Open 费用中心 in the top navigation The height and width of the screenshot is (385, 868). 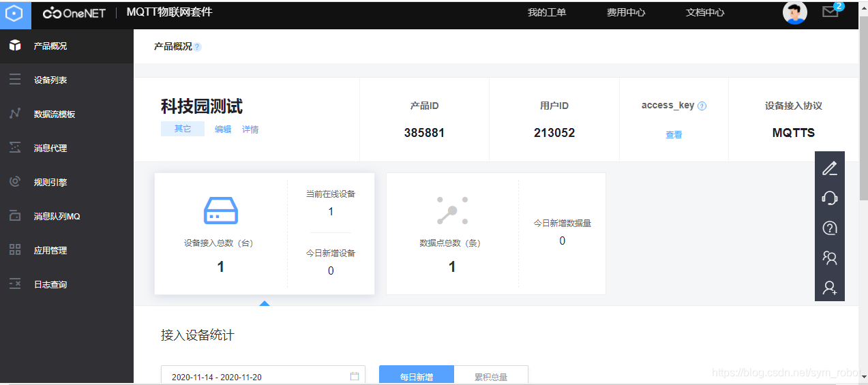pyautogui.click(x=626, y=12)
